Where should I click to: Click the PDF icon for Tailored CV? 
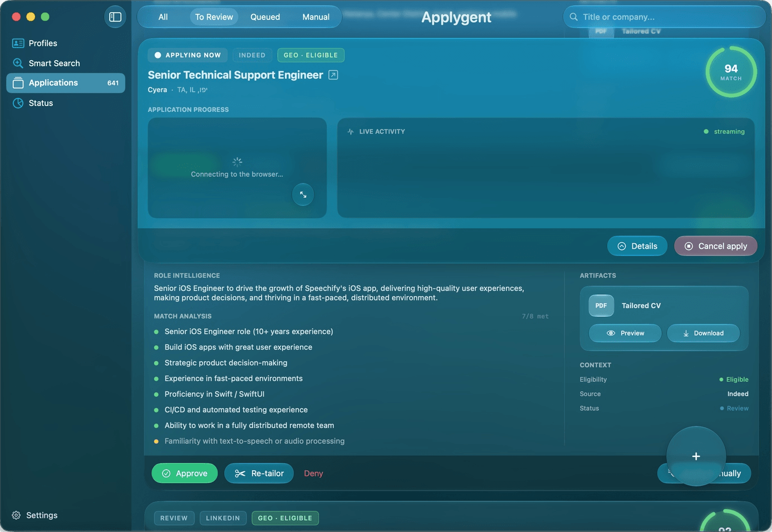(601, 306)
